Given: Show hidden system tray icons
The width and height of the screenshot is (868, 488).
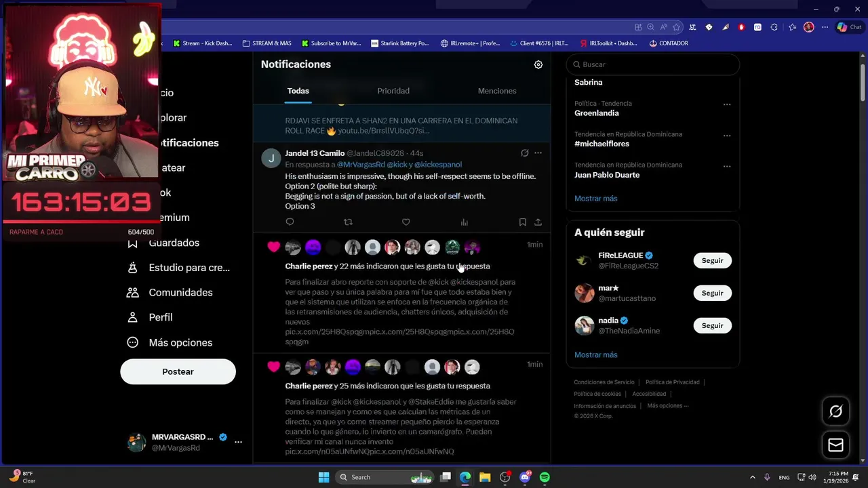Looking at the screenshot, I should click(752, 477).
